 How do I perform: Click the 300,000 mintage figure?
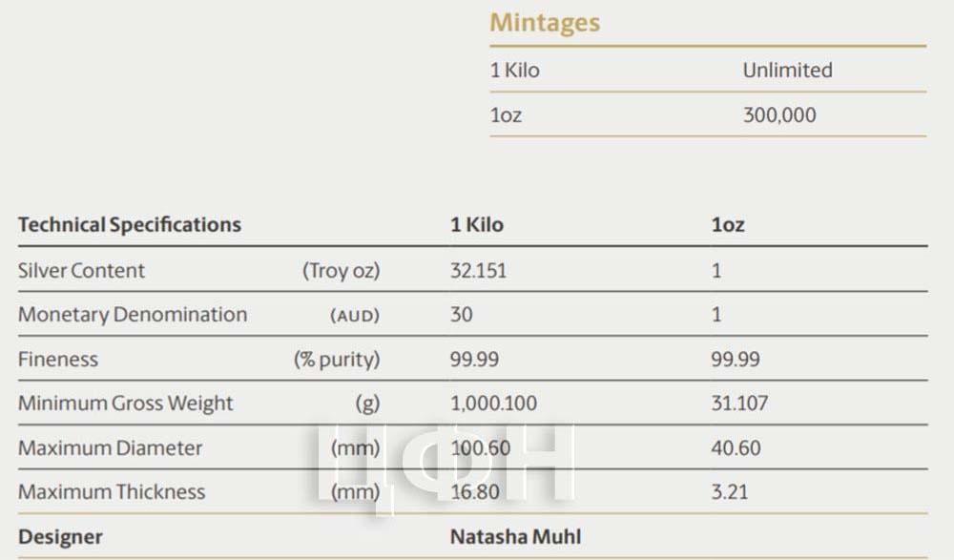[779, 115]
